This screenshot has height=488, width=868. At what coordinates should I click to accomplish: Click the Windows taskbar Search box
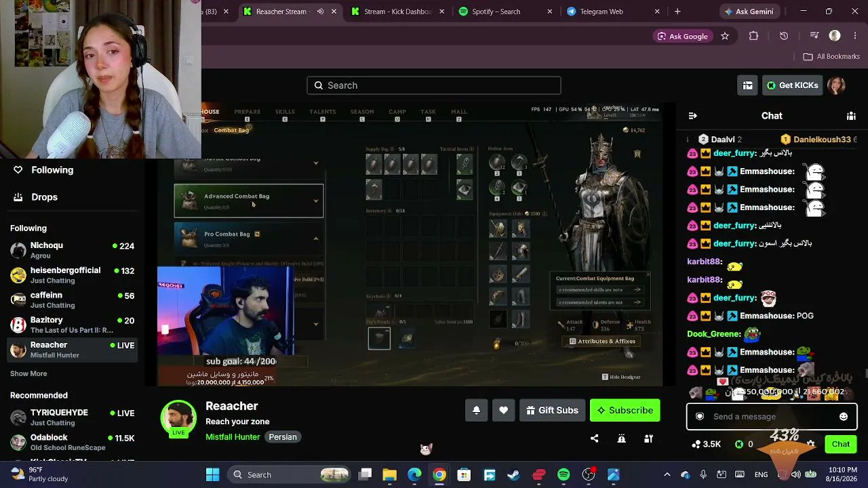[x=288, y=474]
